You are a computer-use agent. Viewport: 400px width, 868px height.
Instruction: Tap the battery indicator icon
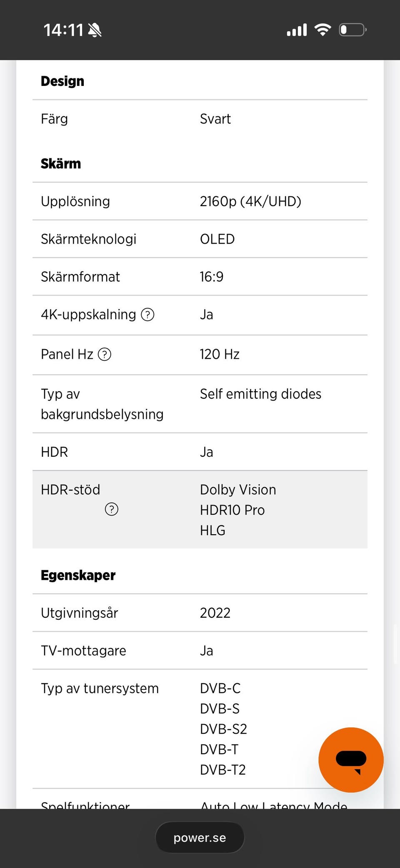[352, 30]
